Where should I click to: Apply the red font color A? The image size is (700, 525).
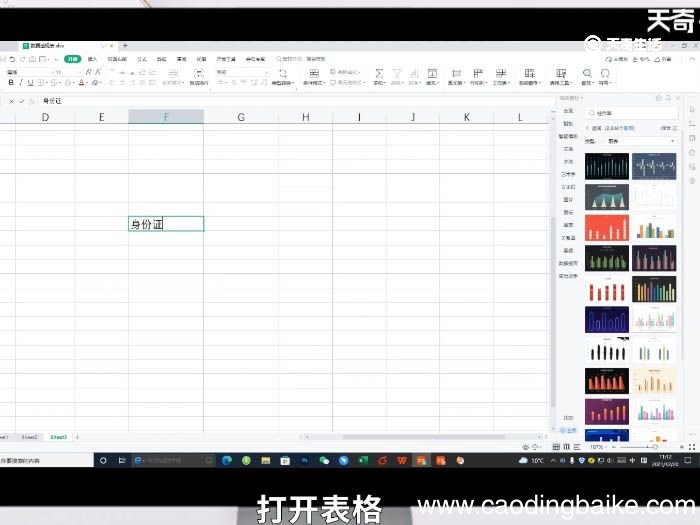tap(82, 83)
